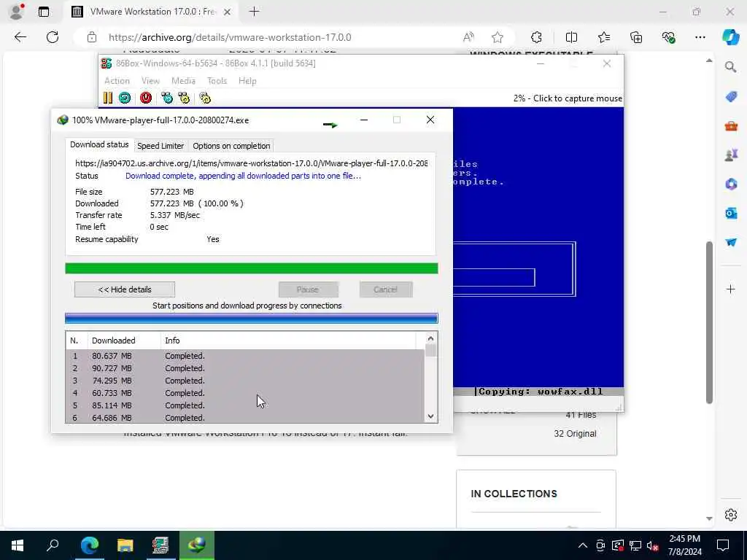Click the blue connections progress bar
Viewport: 747px width, 560px height.
pyautogui.click(x=252, y=319)
